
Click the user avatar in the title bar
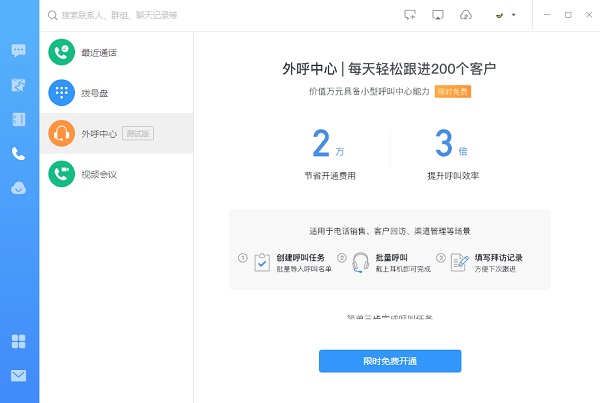click(499, 16)
